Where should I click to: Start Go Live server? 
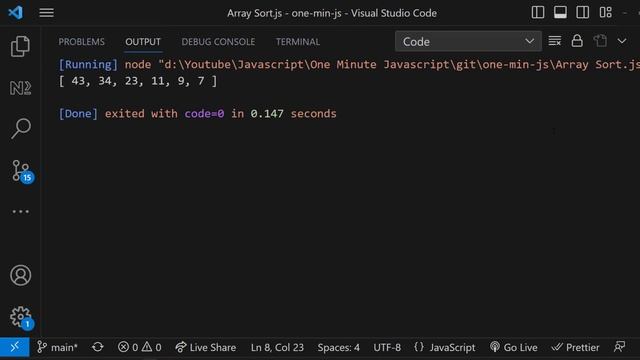(x=513, y=347)
